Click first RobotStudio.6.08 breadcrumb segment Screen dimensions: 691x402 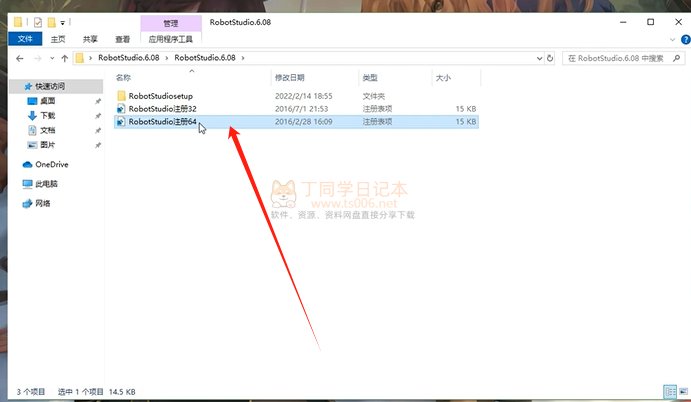pos(129,58)
